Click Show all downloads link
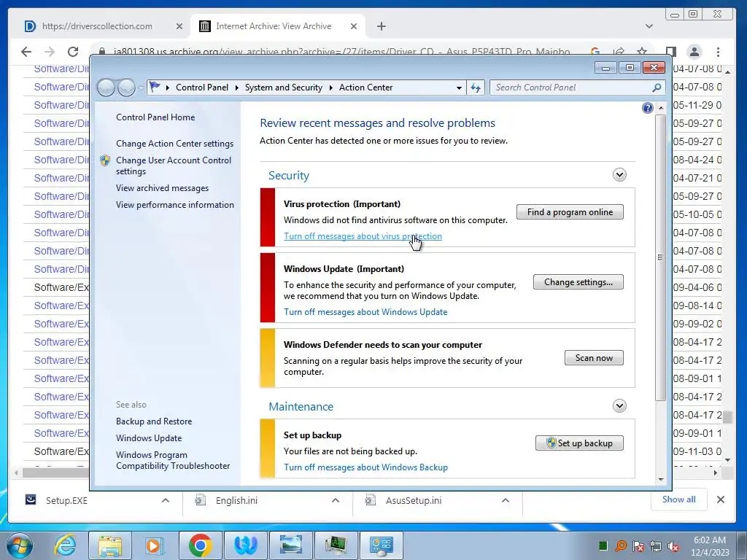Image resolution: width=747 pixels, height=560 pixels. tap(678, 499)
